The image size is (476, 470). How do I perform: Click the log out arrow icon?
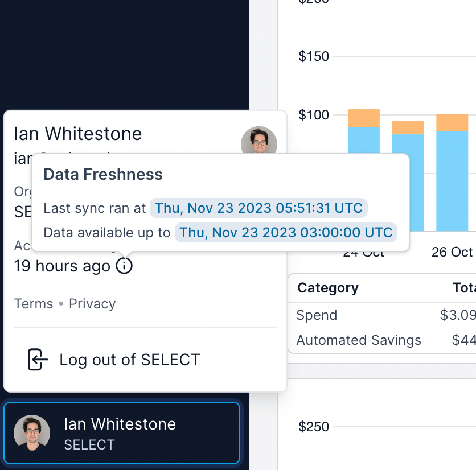click(x=38, y=360)
